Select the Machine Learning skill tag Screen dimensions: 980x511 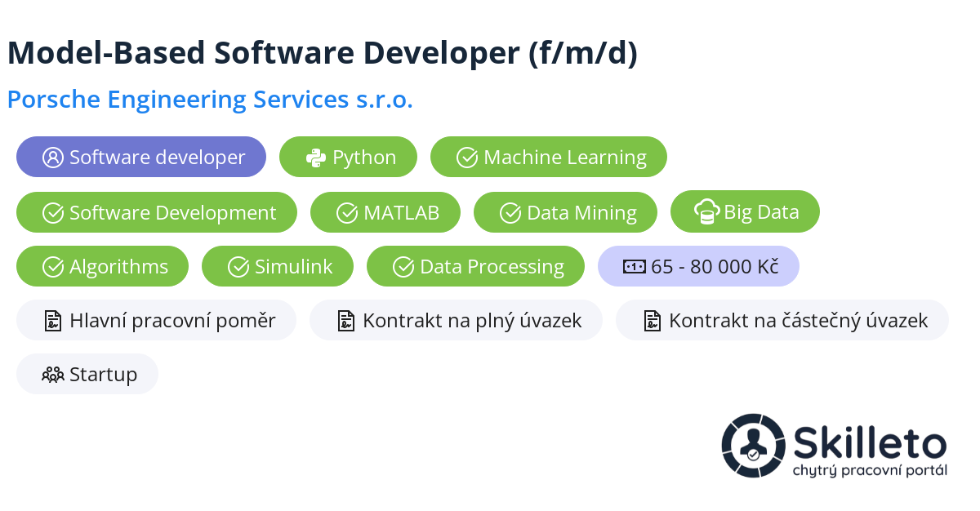point(549,157)
